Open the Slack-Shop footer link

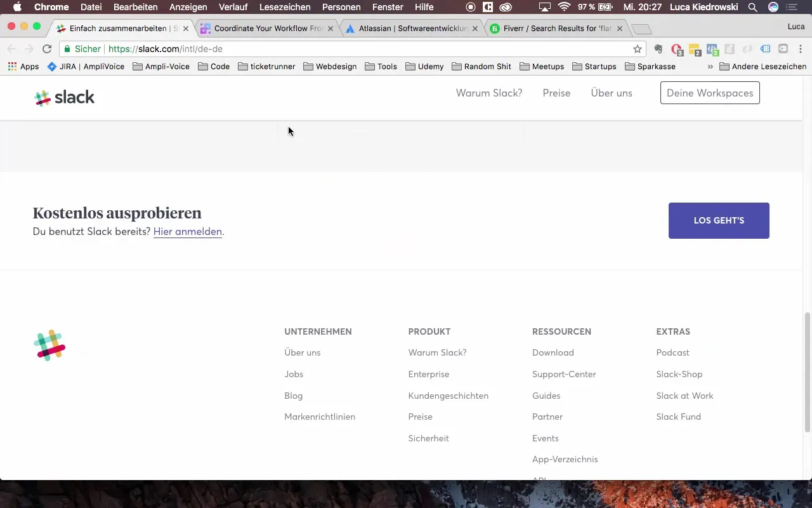tap(679, 374)
